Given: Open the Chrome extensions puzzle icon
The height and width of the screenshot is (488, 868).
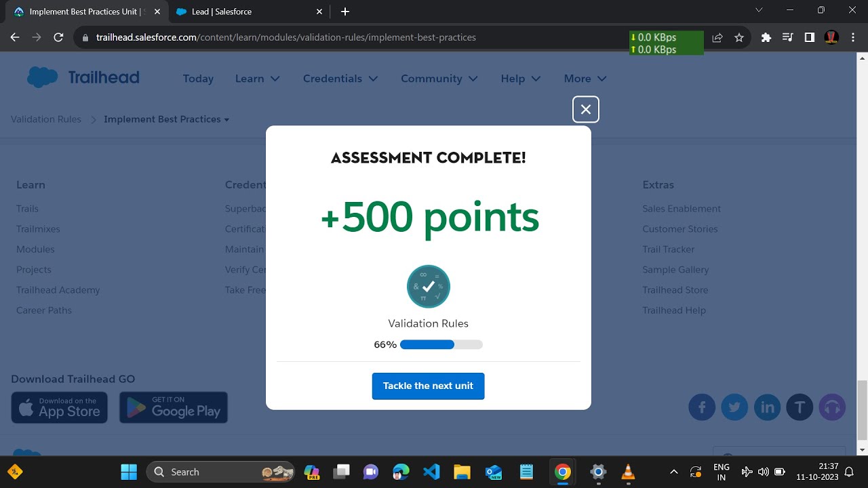Looking at the screenshot, I should 766,38.
